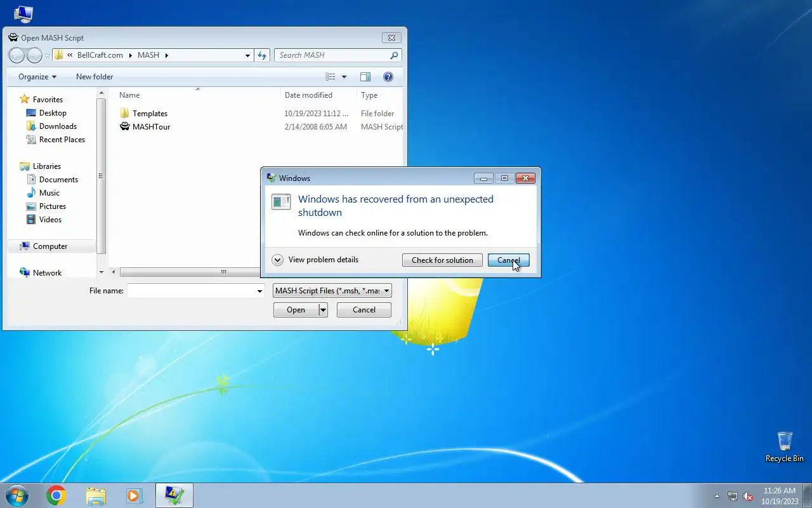
Task: Select Favorites in the navigation pane
Action: [x=48, y=100]
